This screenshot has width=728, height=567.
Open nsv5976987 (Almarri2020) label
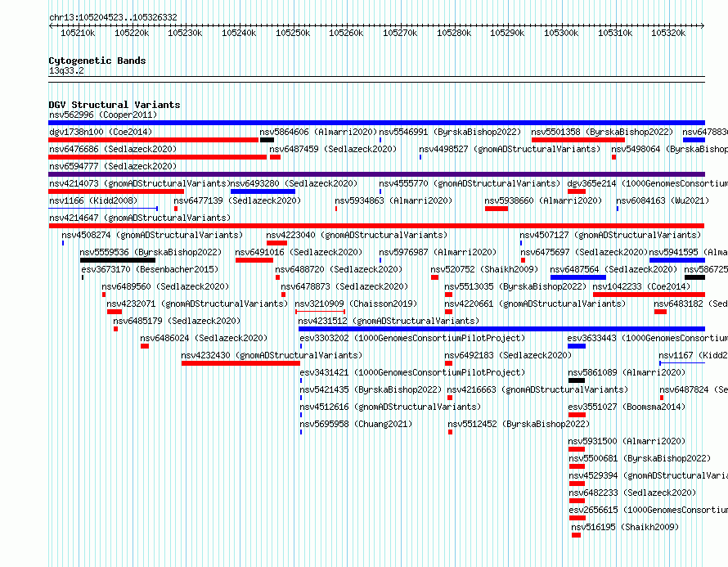[x=438, y=252]
